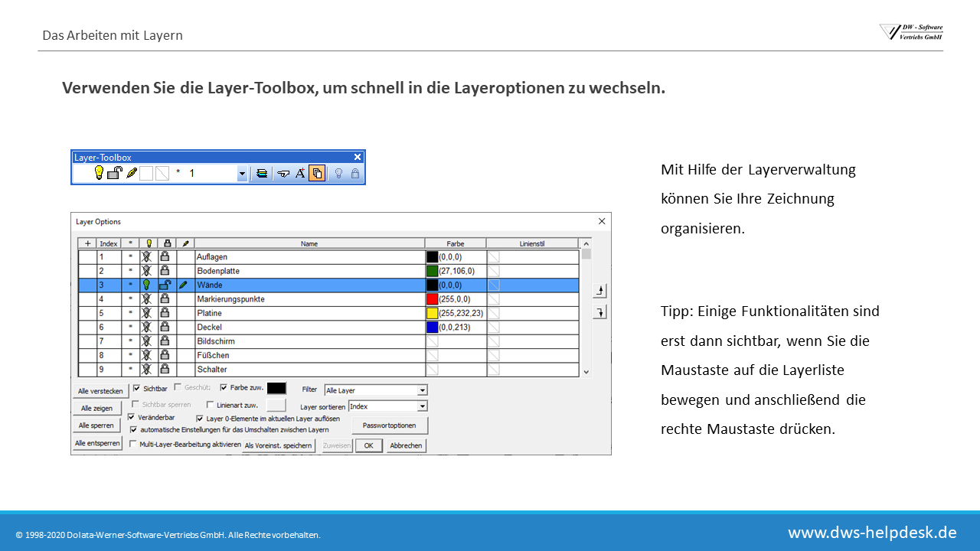Click the yellow swatch of Platine
980x551 pixels.
pyautogui.click(x=433, y=313)
